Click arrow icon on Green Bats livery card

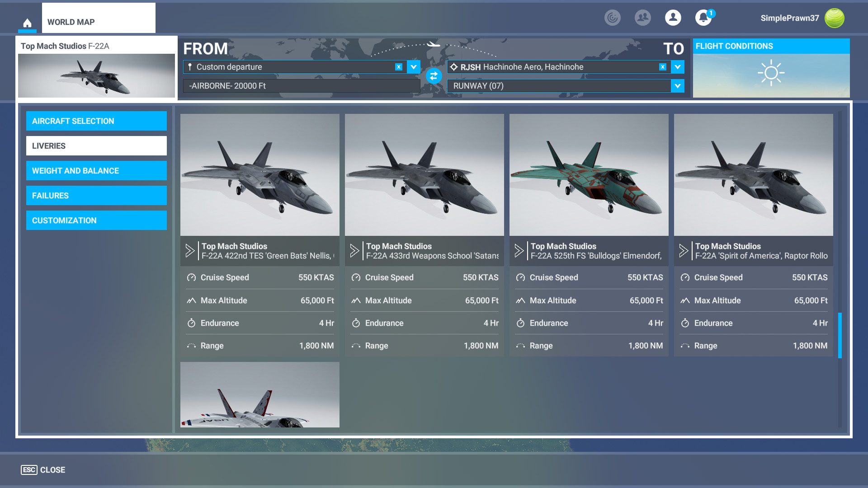[x=190, y=251]
